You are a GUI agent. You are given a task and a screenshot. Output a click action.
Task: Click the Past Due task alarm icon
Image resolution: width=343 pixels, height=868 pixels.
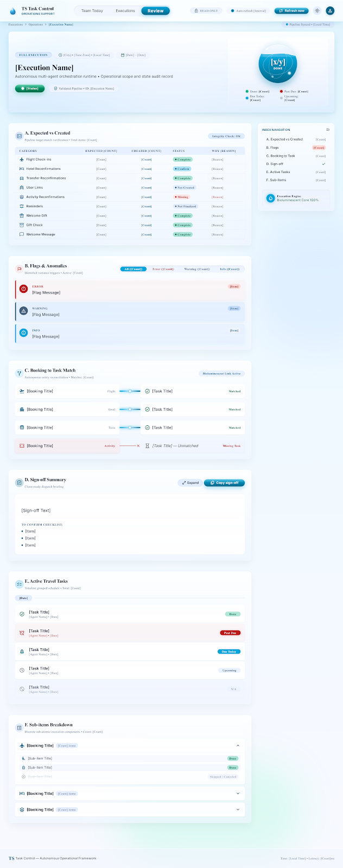point(22,633)
